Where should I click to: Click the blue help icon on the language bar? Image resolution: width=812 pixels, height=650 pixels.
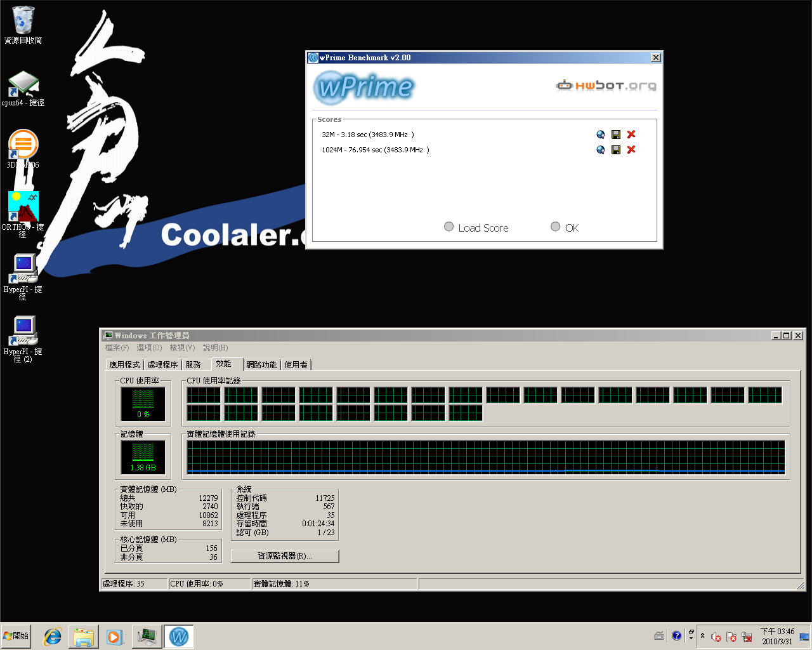(x=676, y=635)
